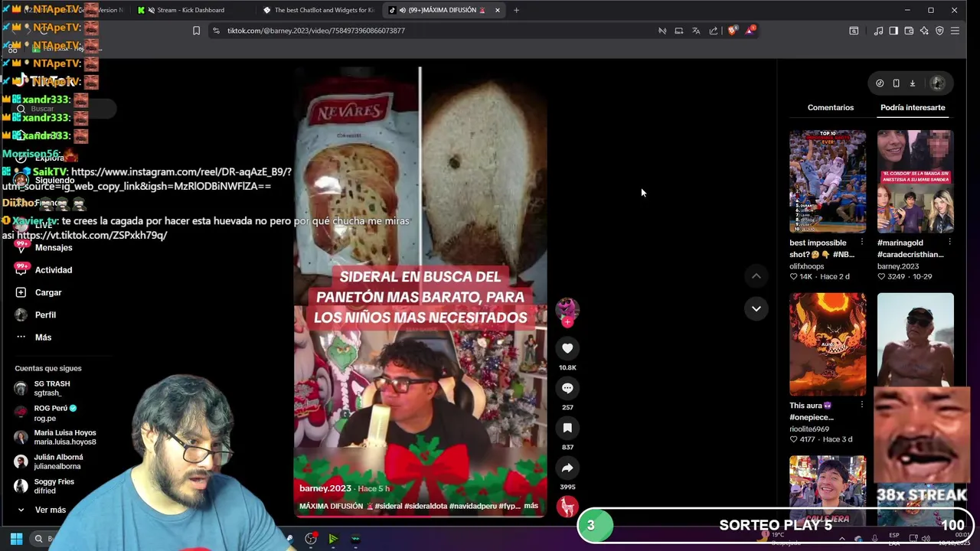Open Cargar upload page in sidebar
980x551 pixels.
point(47,292)
